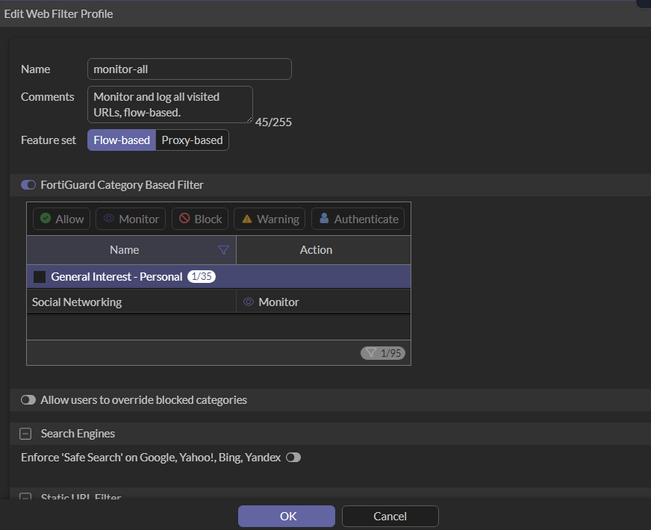Screen dimensions: 651x530
Task: Click the Monitor action eye icon
Action: pos(108,219)
